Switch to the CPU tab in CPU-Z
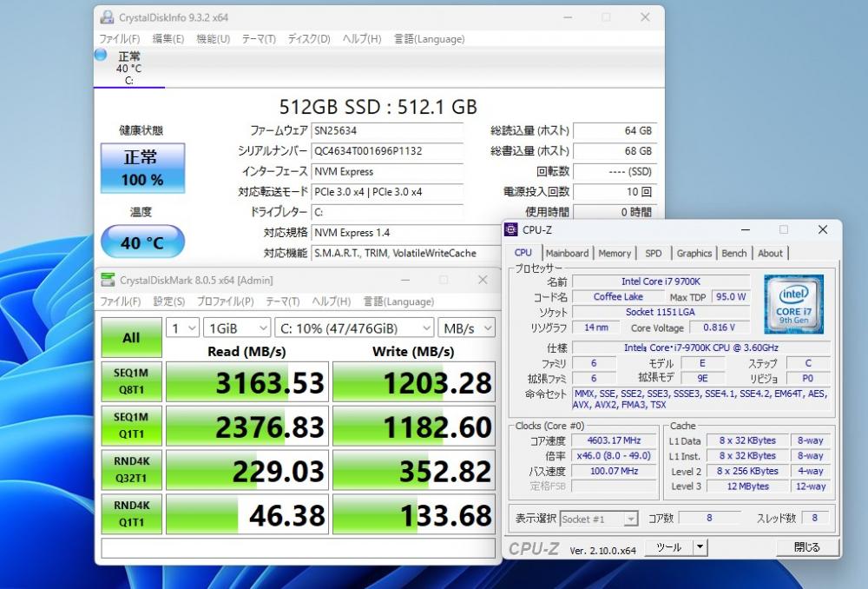868x589 pixels. coord(523,253)
